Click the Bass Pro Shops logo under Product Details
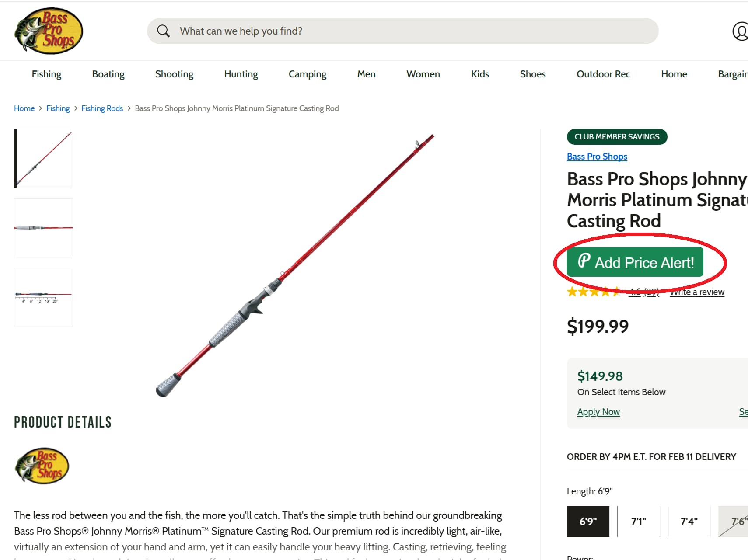The width and height of the screenshot is (748, 560). click(x=42, y=466)
